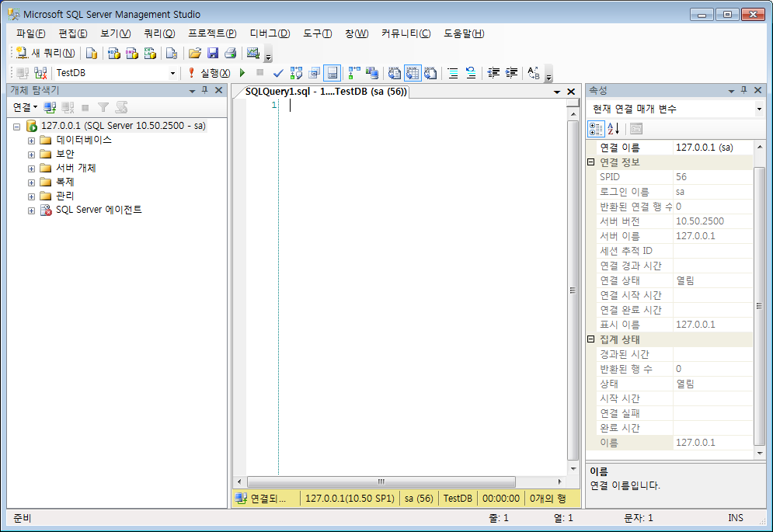Expand the 보안 folder node

31,155
